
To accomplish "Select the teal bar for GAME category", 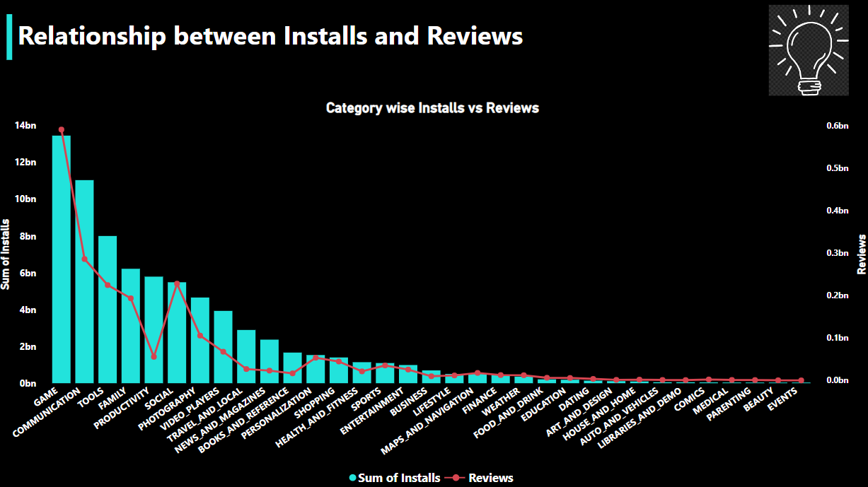I will tap(60, 254).
